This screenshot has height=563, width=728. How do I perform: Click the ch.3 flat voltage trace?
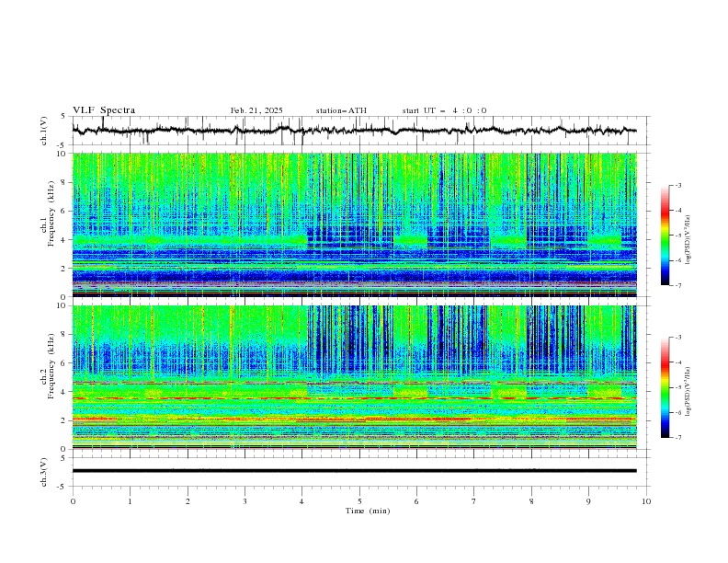click(x=354, y=471)
